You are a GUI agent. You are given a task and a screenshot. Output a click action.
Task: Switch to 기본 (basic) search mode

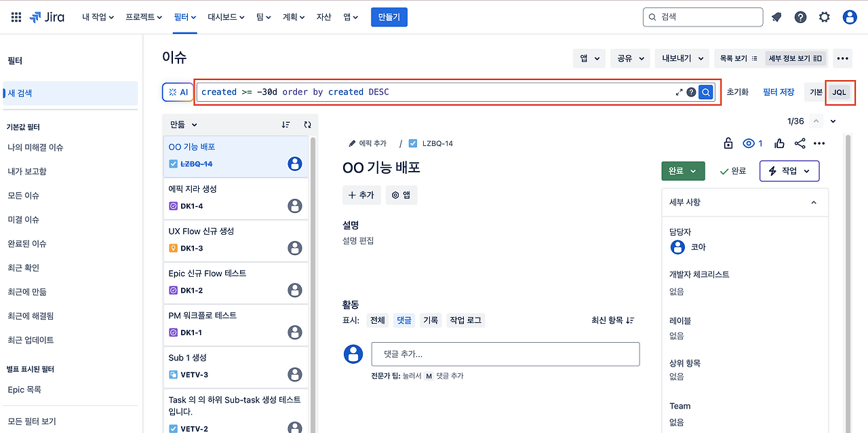(815, 92)
